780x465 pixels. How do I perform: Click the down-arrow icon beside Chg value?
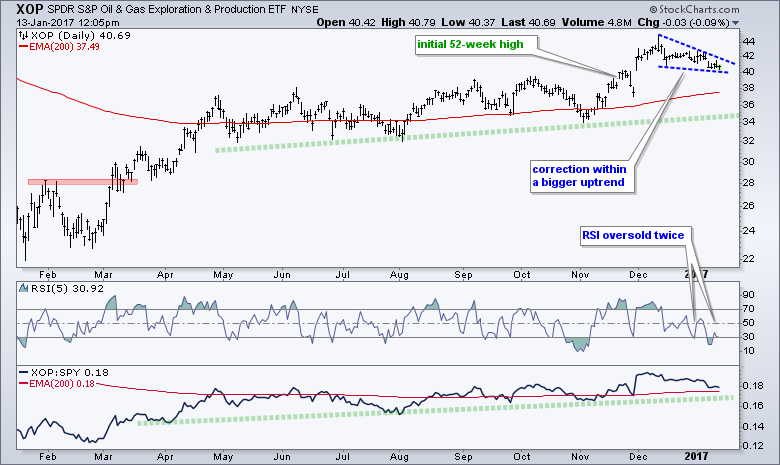coord(736,21)
